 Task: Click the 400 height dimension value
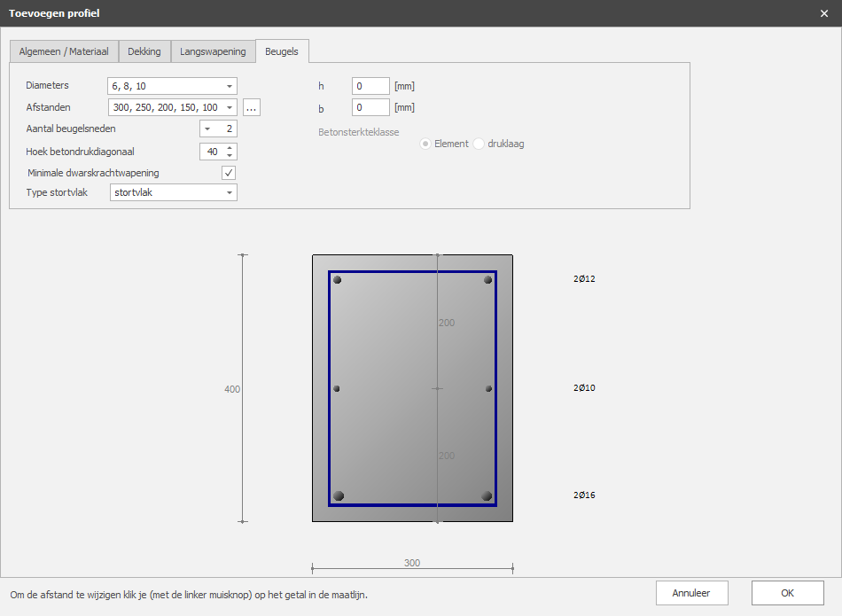click(232, 389)
